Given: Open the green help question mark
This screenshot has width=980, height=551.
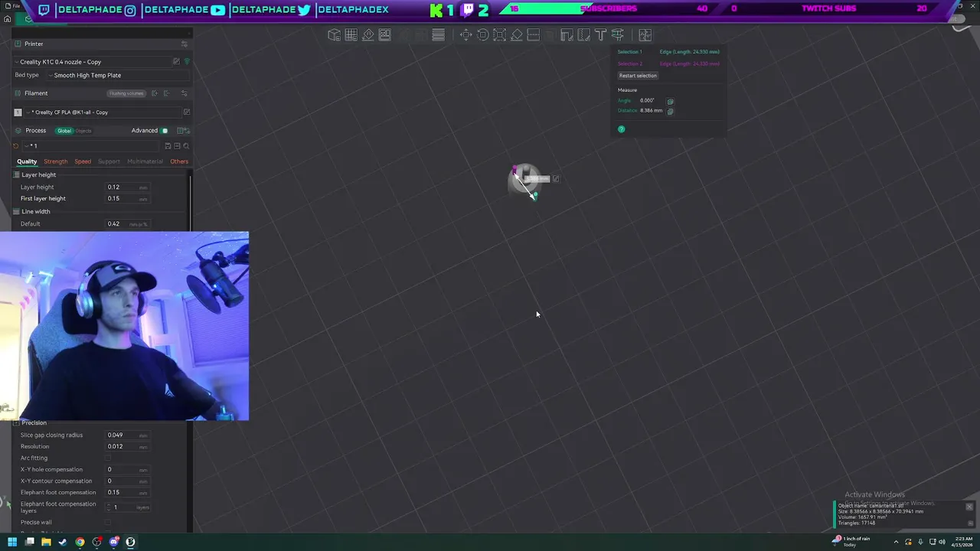Looking at the screenshot, I should click(x=622, y=129).
